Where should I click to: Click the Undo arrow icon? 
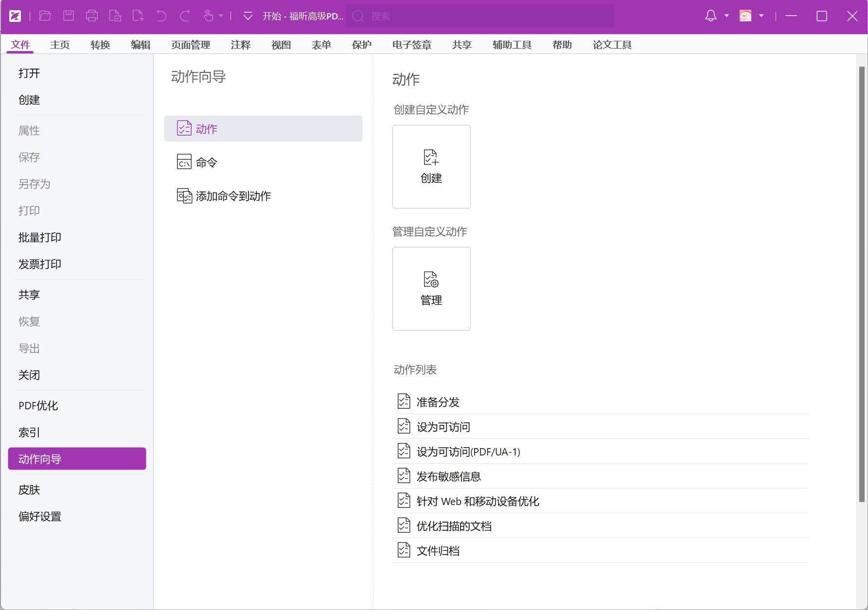point(161,16)
